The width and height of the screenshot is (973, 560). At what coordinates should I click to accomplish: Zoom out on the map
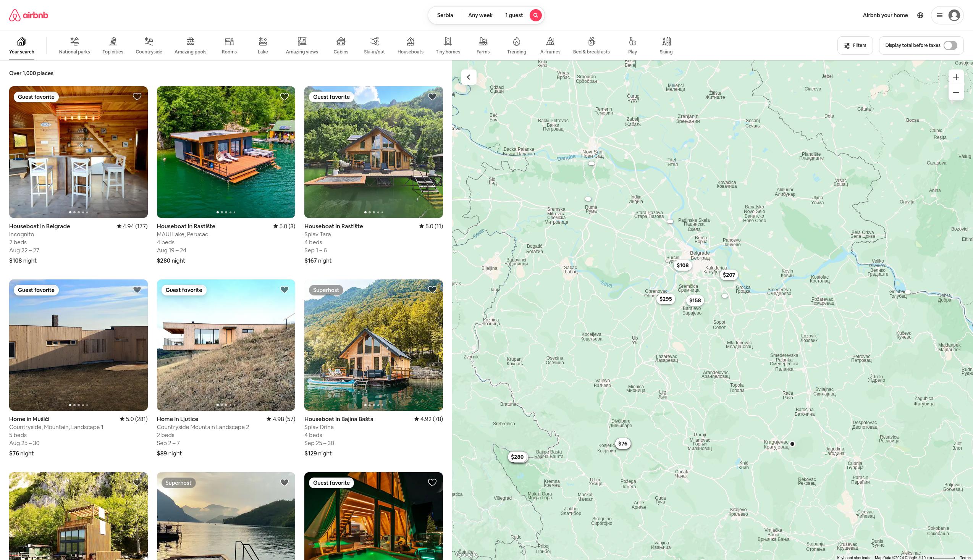point(956,93)
